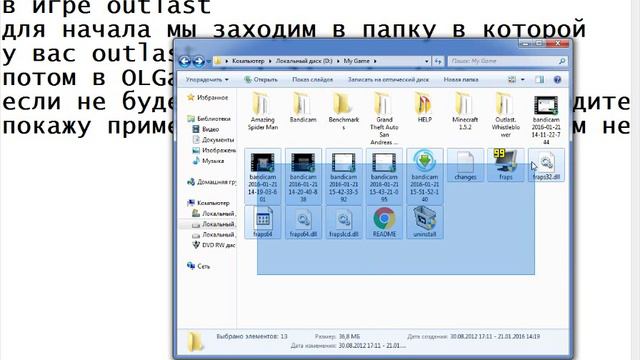This screenshot has width=640, height=360.
Task: Select bandicam 2016-01-21 15-43-21 video file
Action: [x=384, y=176]
